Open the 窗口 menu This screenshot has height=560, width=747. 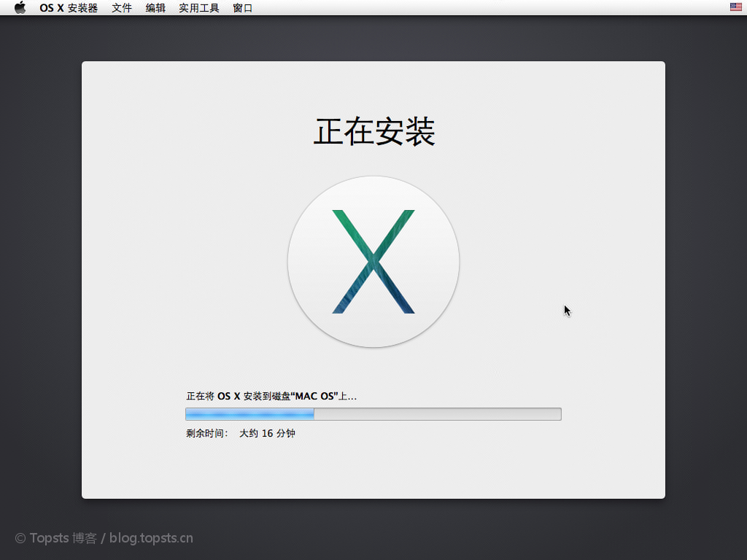[242, 8]
